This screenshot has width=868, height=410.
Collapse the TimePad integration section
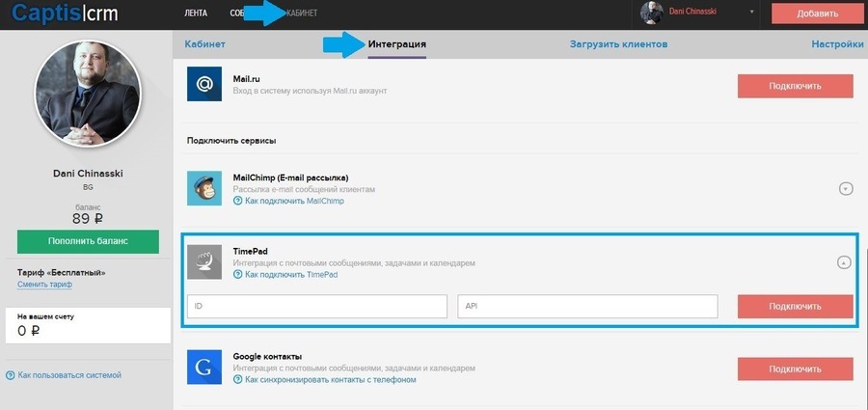844,263
